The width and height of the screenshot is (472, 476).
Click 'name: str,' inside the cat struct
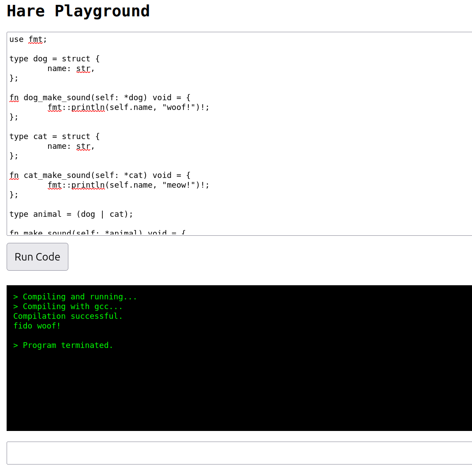pos(71,146)
